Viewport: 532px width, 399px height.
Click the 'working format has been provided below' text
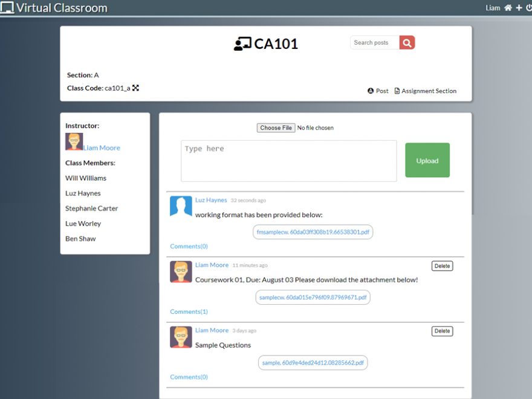coord(259,215)
